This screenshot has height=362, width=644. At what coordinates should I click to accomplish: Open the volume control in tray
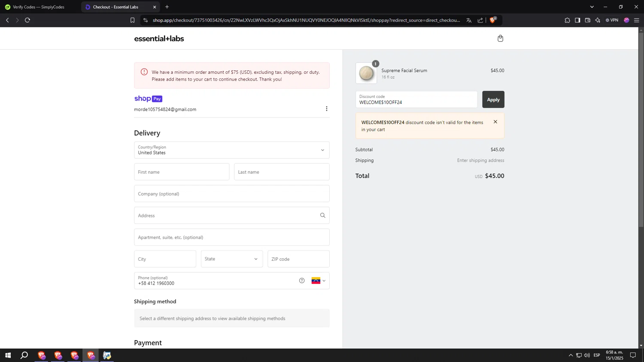click(587, 355)
